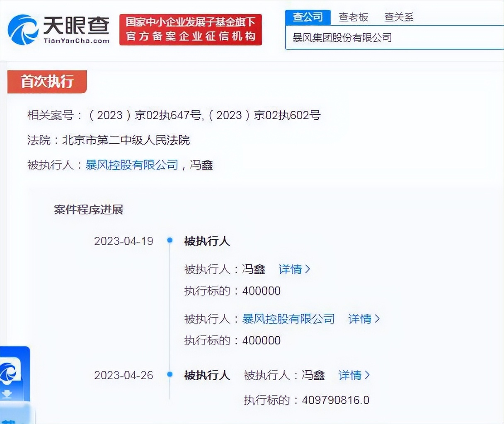Click the timeline dot next to 2023-04-19
The width and height of the screenshot is (504, 424).
coord(170,241)
